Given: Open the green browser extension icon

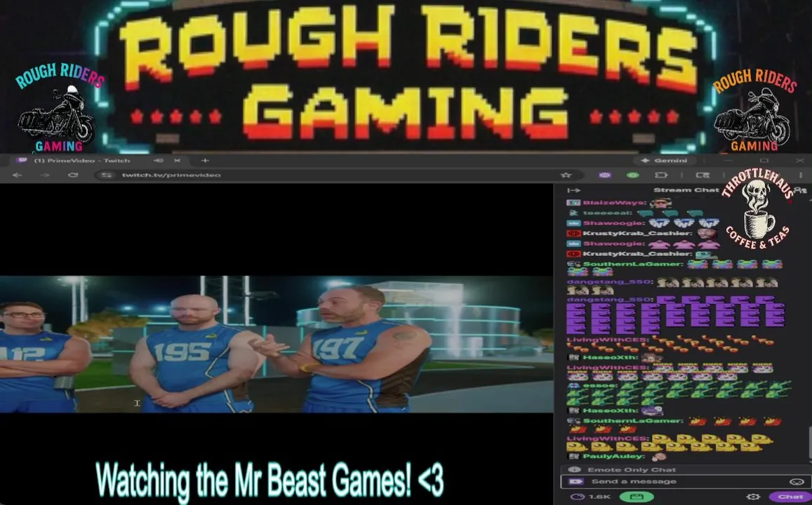Looking at the screenshot, I should 632,175.
